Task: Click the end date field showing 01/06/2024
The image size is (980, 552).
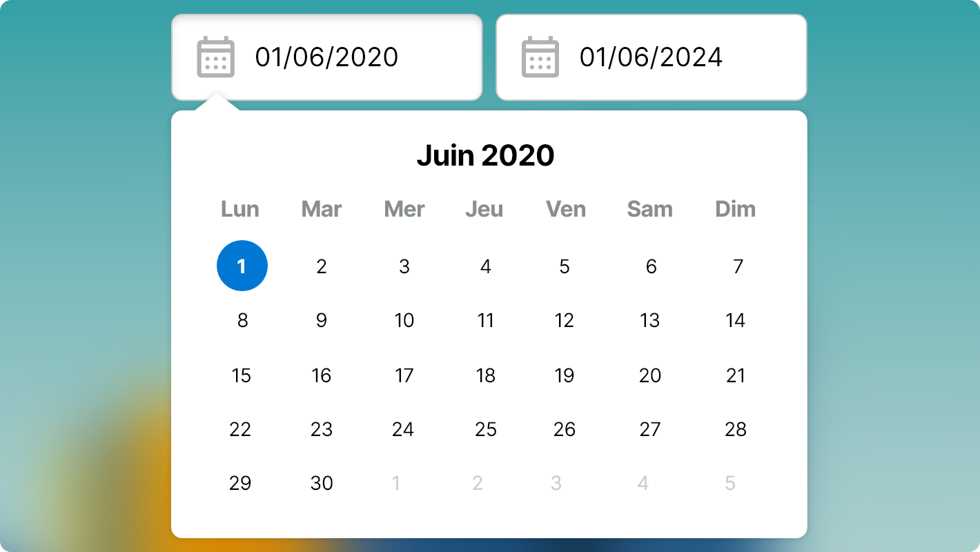Action: coord(651,57)
